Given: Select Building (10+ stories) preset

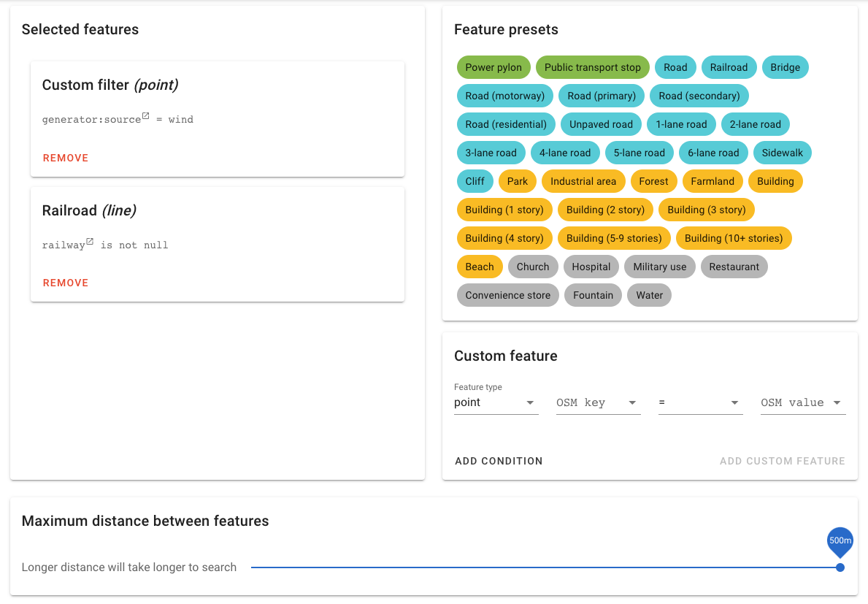Looking at the screenshot, I should click(x=734, y=239).
